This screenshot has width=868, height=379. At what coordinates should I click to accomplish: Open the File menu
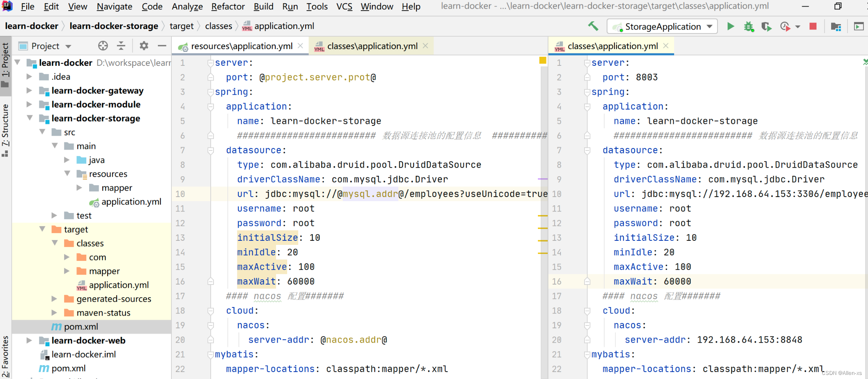click(27, 7)
